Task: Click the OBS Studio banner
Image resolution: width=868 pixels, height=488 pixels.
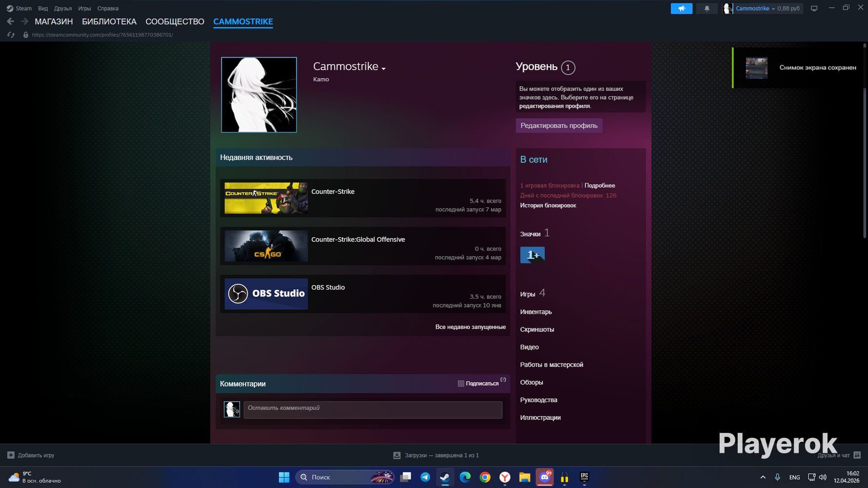Action: pos(266,294)
